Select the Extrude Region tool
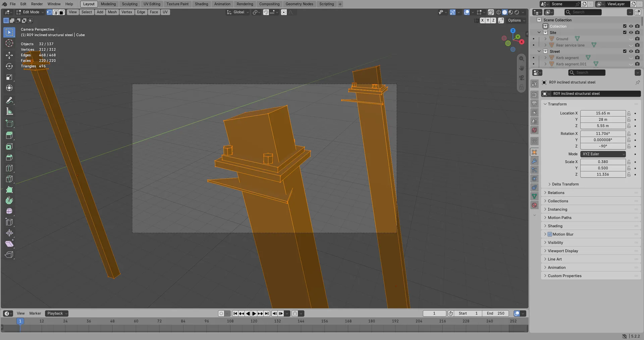 (x=9, y=135)
